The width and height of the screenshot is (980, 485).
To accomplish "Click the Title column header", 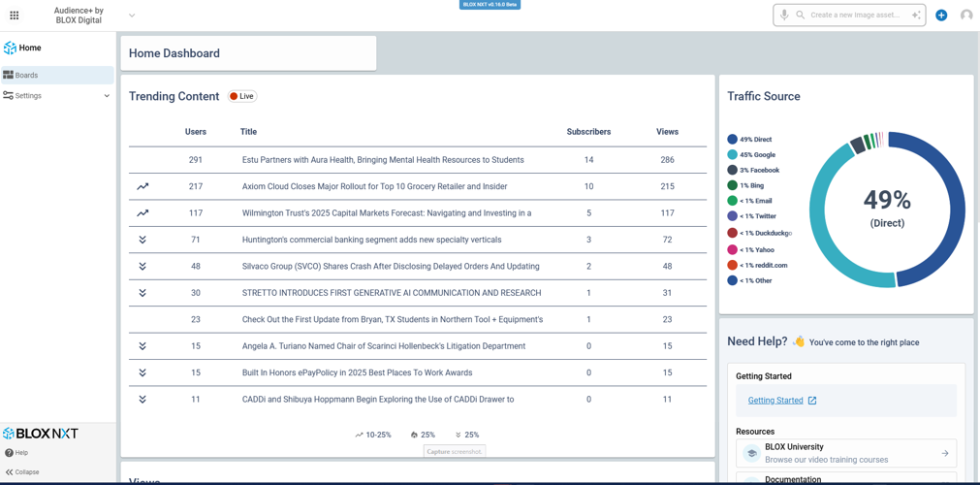I will pyautogui.click(x=248, y=132).
